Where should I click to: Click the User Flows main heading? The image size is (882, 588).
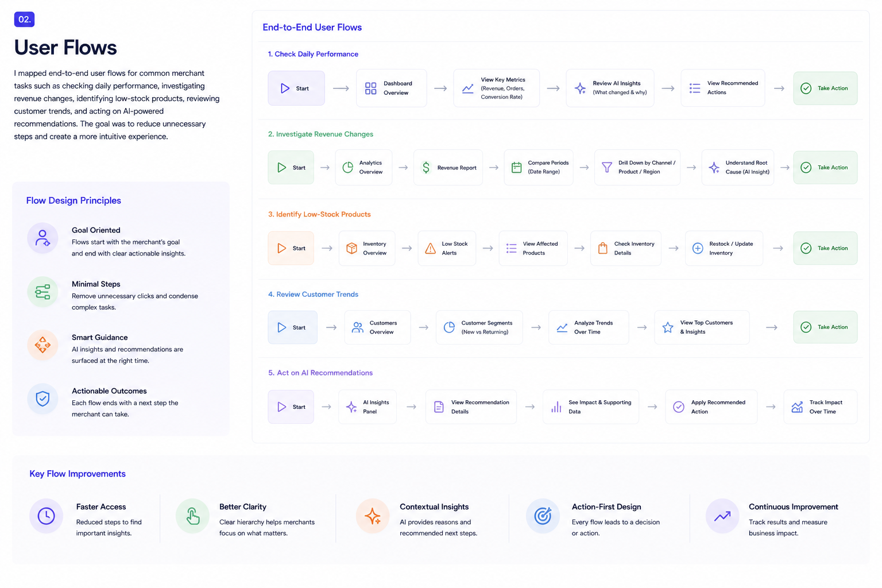click(x=65, y=48)
